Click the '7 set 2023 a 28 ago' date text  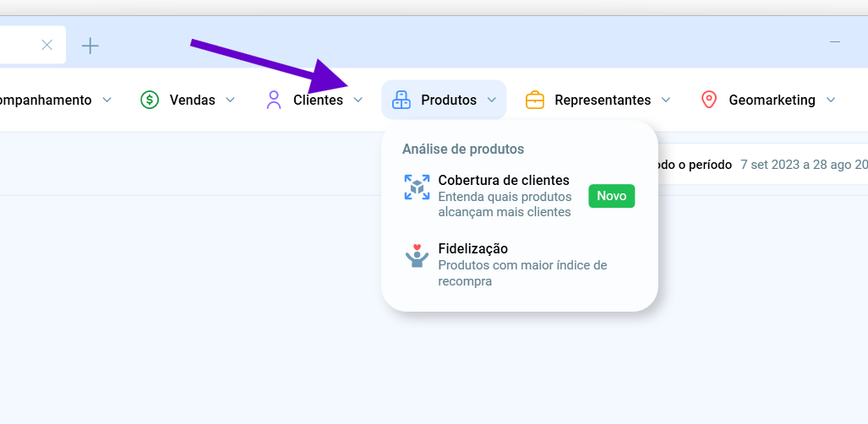805,165
